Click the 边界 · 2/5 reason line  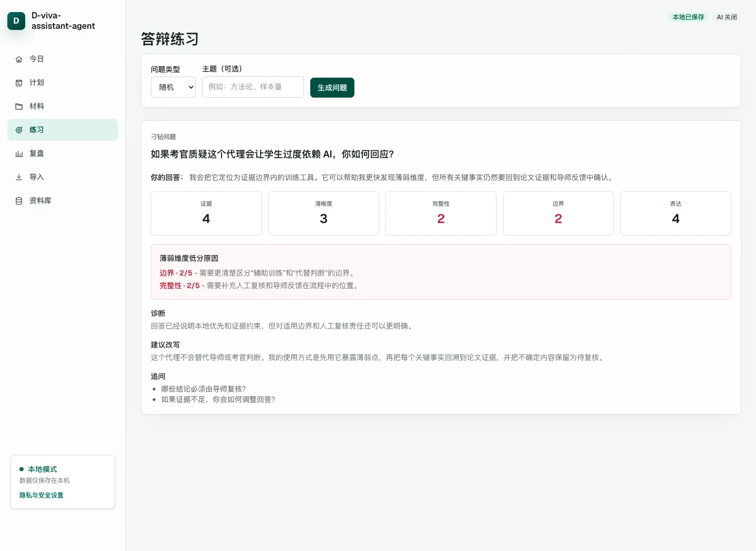[x=258, y=273]
